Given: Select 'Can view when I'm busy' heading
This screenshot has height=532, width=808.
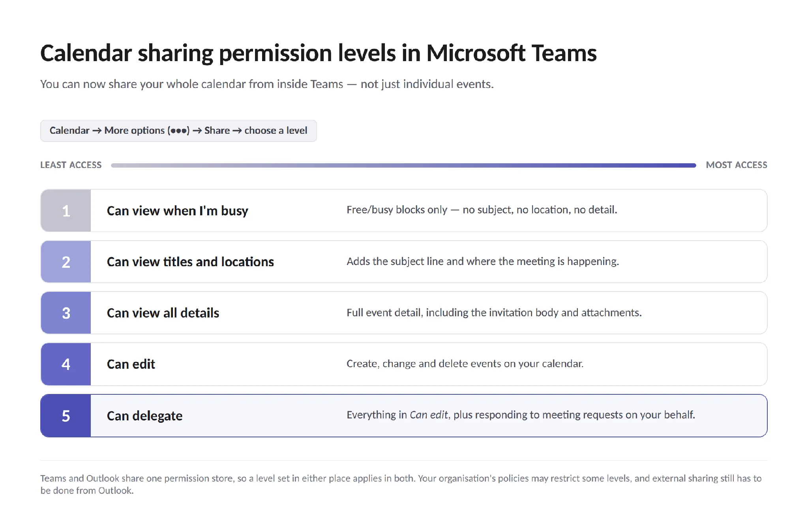Looking at the screenshot, I should 178,211.
